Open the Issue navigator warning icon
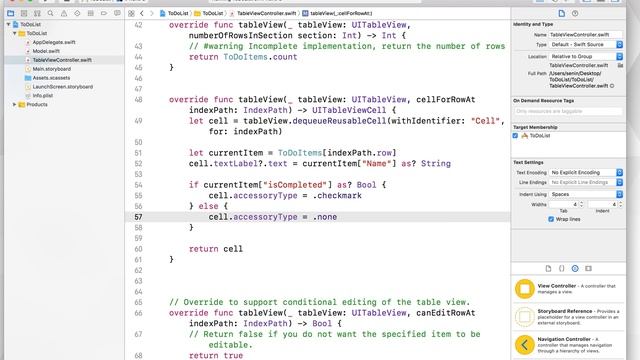640x360 pixels. 64,13
